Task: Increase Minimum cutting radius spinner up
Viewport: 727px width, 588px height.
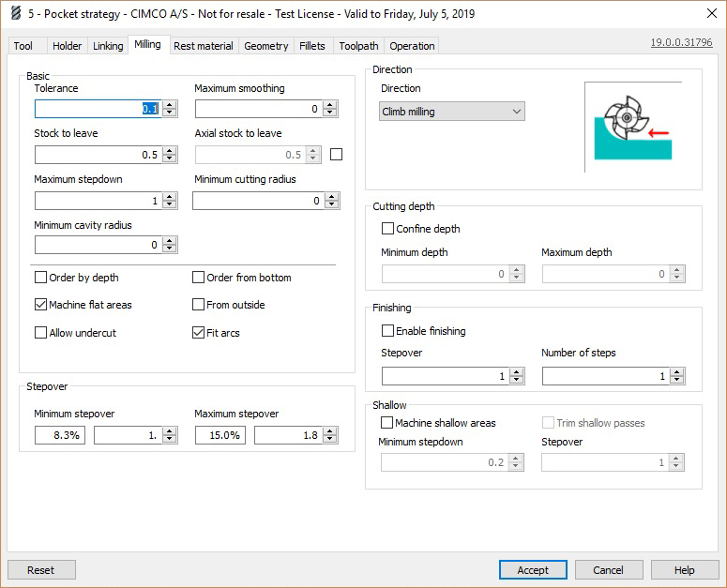Action: click(329, 197)
